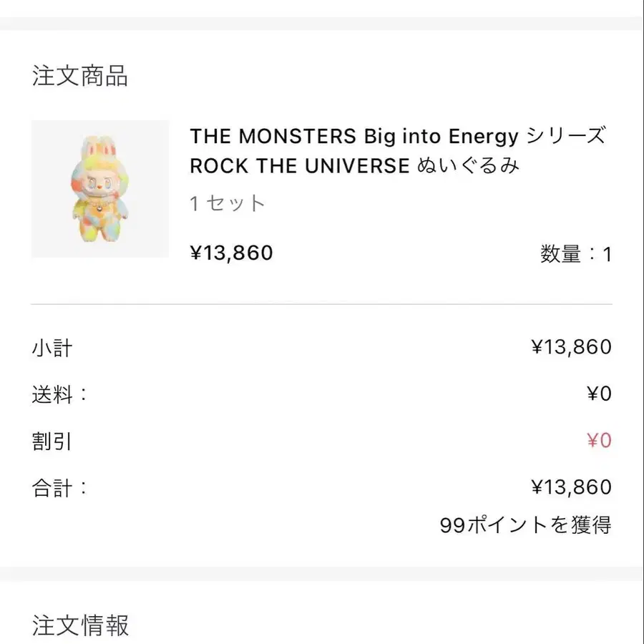The height and width of the screenshot is (644, 644).
Task: Tap the red ¥0 discount value
Action: click(599, 440)
